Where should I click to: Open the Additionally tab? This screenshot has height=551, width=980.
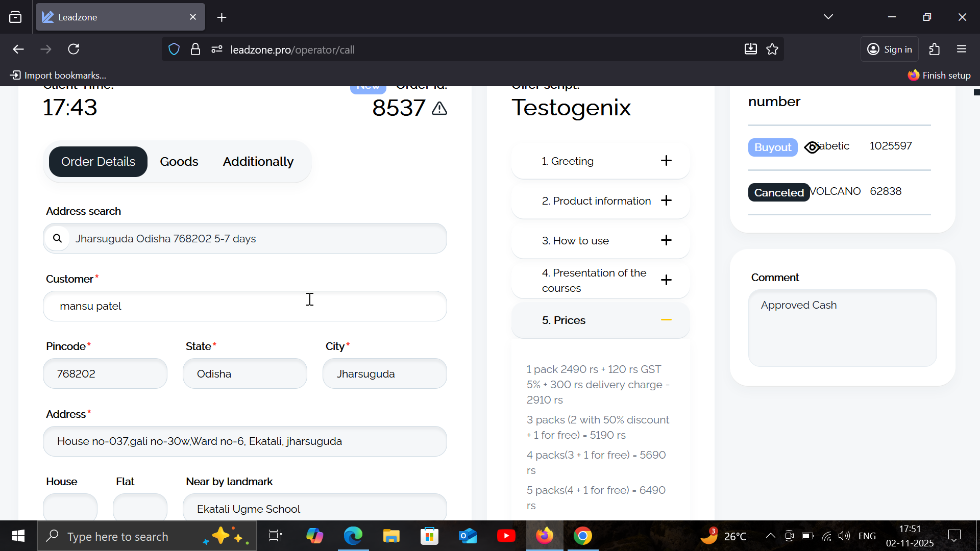(258, 162)
